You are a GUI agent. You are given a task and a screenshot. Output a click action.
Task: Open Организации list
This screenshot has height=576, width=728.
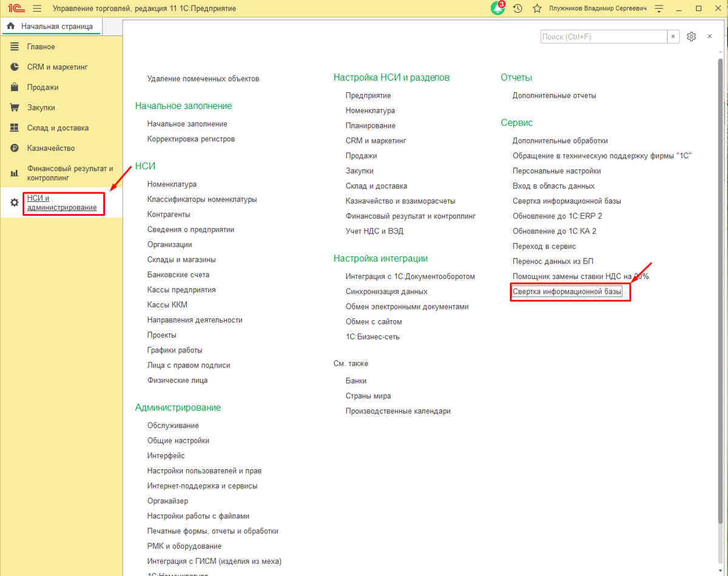(170, 244)
